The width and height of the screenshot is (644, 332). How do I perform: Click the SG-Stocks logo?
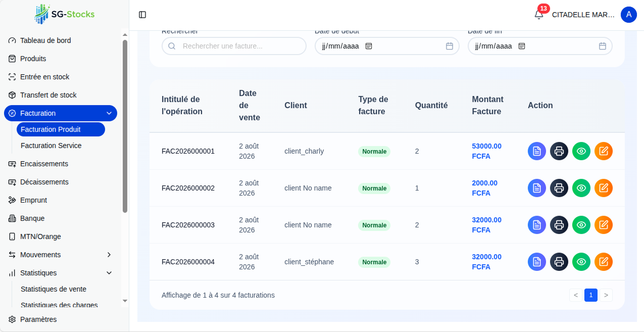(x=64, y=14)
